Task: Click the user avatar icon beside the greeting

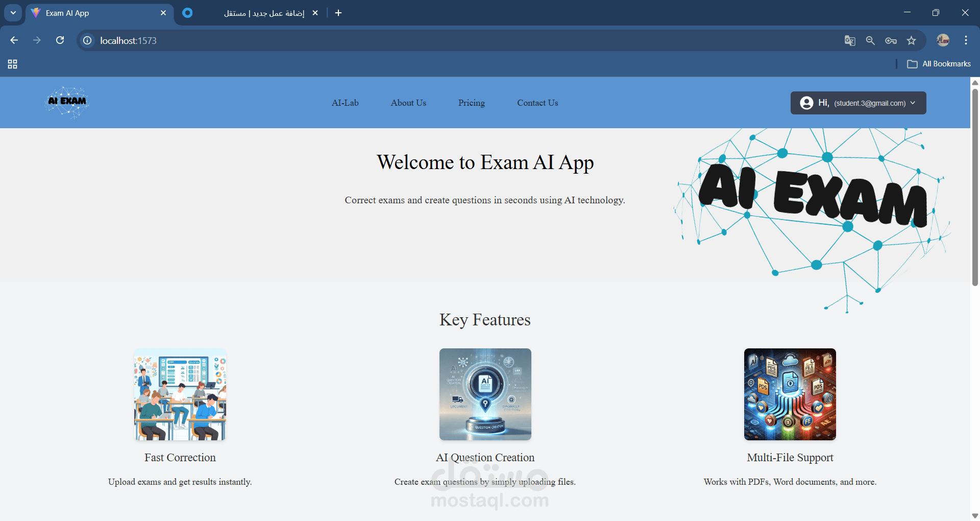Action: 807,103
